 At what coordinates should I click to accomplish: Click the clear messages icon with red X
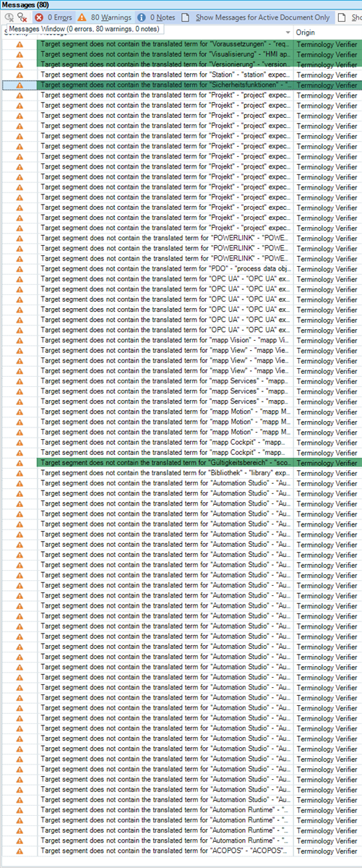tap(22, 17)
